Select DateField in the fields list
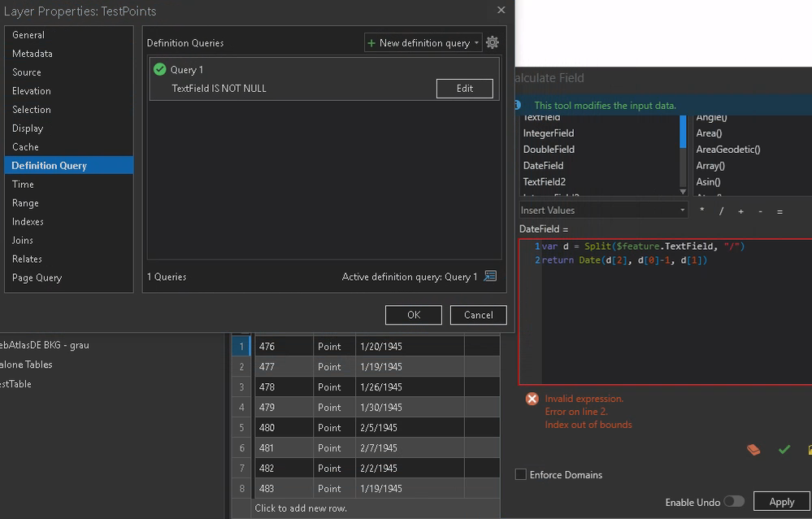812x519 pixels. [543, 165]
